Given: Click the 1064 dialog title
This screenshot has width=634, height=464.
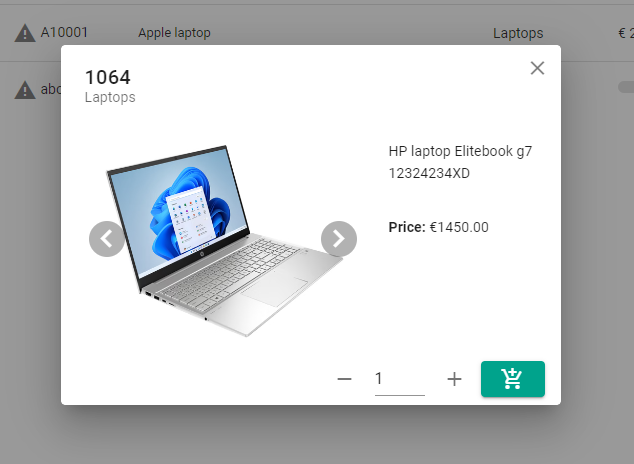Looking at the screenshot, I should point(108,77).
